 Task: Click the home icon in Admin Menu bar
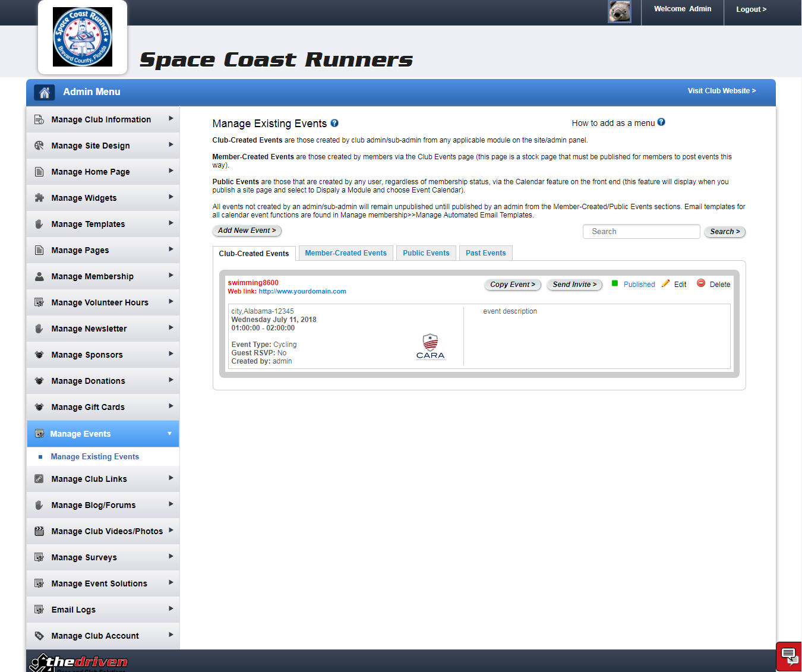point(44,92)
